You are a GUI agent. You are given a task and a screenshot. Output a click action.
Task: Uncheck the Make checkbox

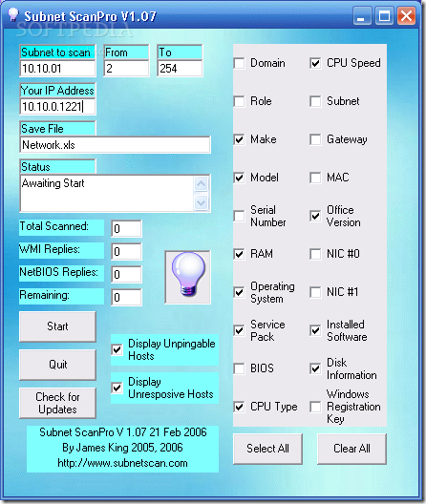240,139
